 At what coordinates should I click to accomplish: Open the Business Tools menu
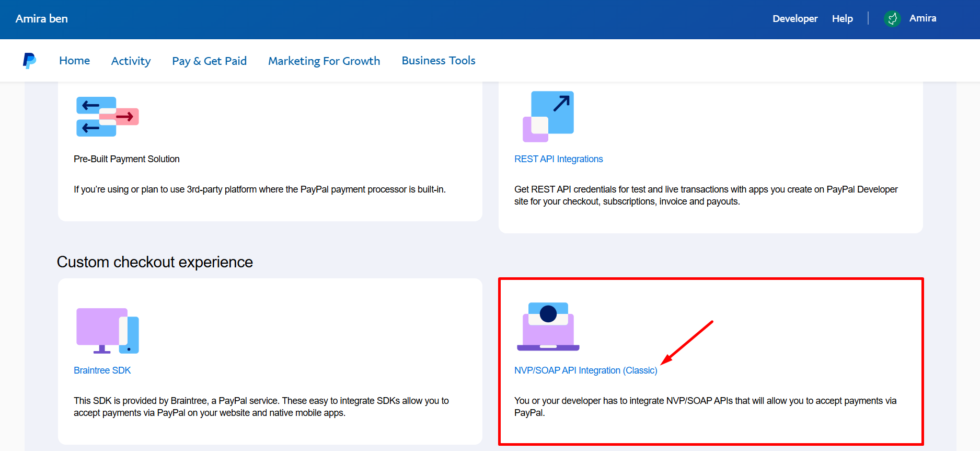tap(439, 61)
